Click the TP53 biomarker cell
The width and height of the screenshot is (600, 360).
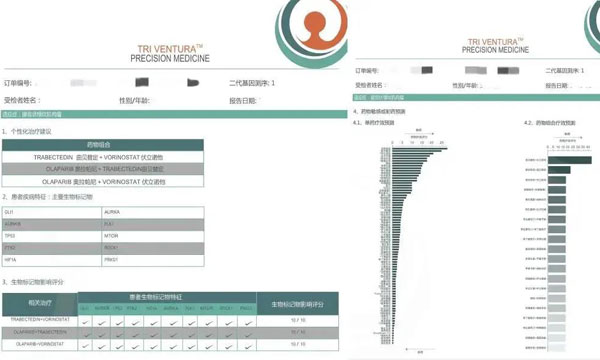[52, 236]
